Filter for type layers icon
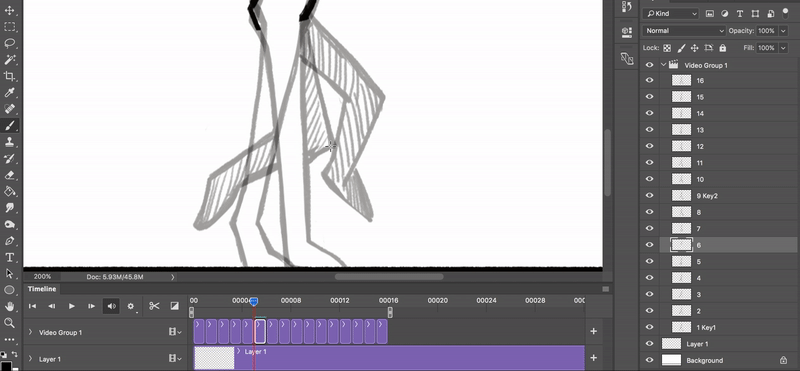 (740, 14)
